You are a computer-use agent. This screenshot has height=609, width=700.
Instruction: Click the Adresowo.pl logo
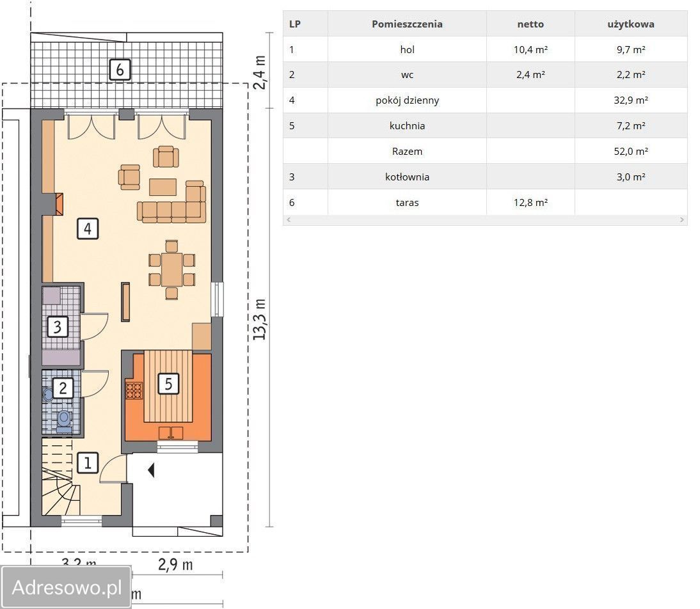(x=67, y=587)
